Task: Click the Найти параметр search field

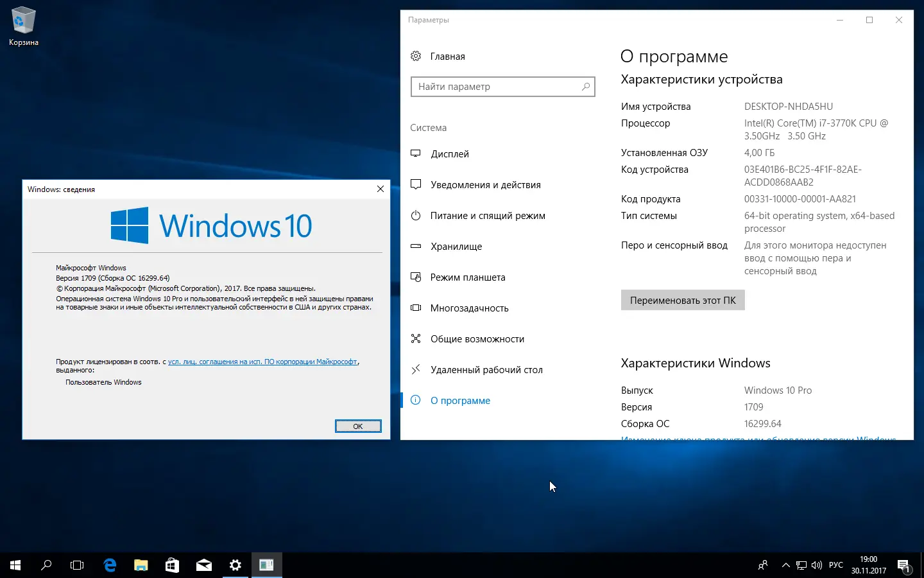Action: click(502, 86)
